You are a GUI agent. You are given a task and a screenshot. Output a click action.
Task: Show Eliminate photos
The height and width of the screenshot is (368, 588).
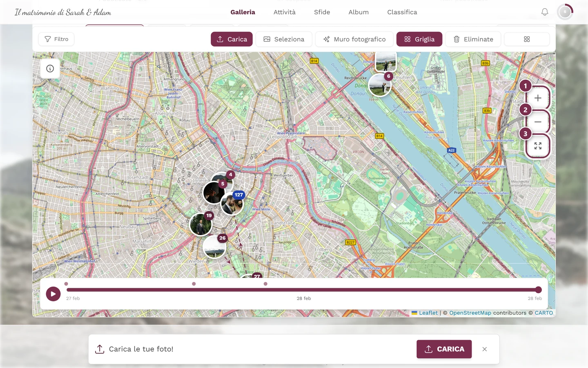(x=473, y=39)
